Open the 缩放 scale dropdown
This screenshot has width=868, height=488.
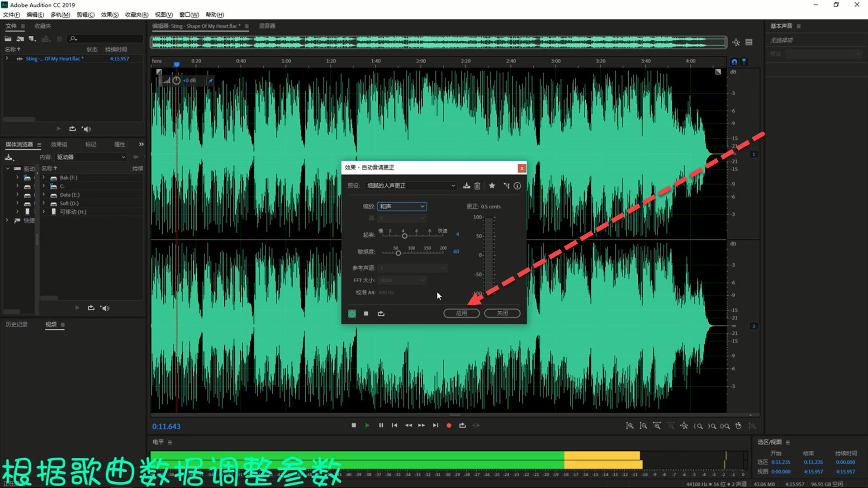[x=402, y=207]
